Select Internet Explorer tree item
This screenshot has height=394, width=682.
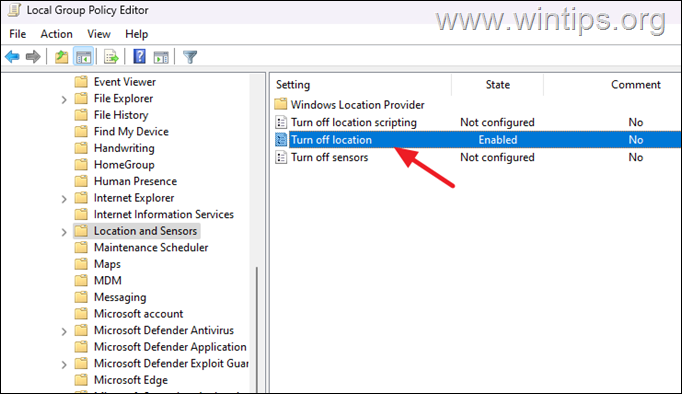tap(134, 197)
